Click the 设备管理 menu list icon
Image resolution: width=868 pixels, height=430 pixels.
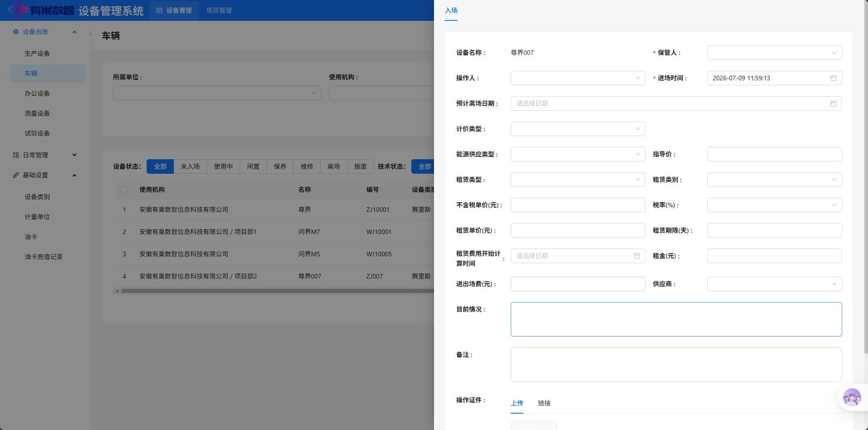pyautogui.click(x=159, y=10)
